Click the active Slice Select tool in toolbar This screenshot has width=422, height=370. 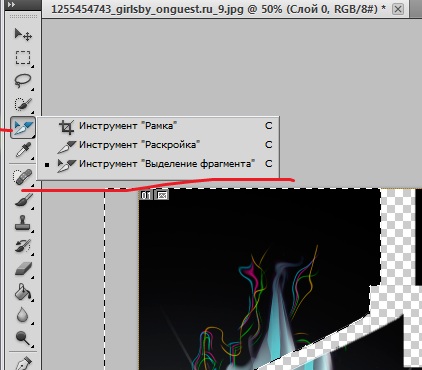pyautogui.click(x=23, y=128)
